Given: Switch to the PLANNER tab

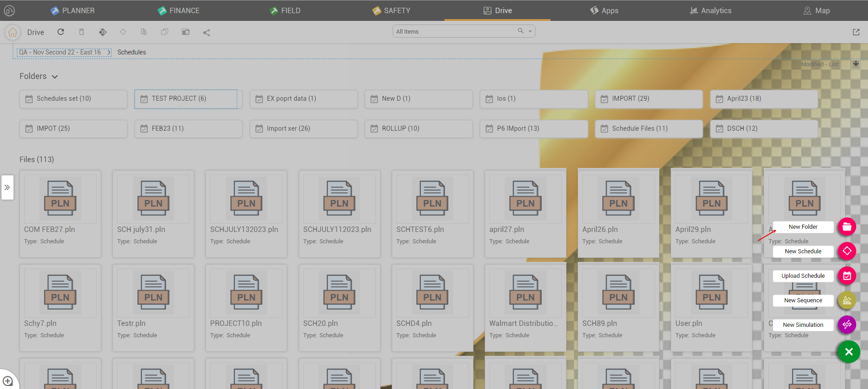Looking at the screenshot, I should click(x=73, y=10).
